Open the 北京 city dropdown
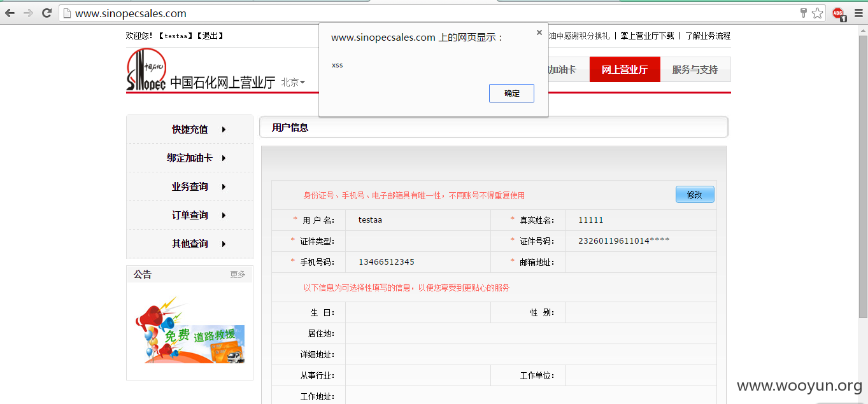The width and height of the screenshot is (868, 404). point(293,82)
